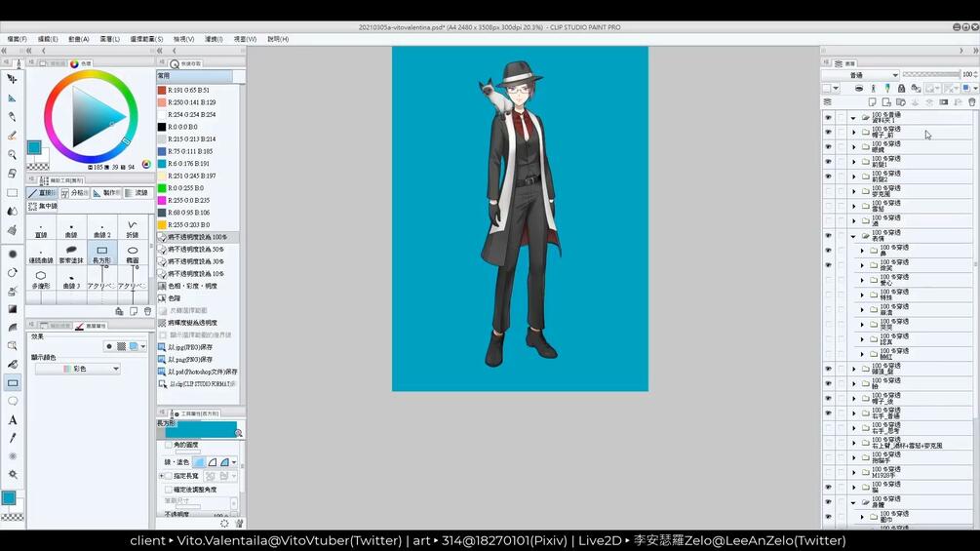This screenshot has width=980, height=551.
Task: Collapse the 表情 layer folder
Action: tap(854, 236)
